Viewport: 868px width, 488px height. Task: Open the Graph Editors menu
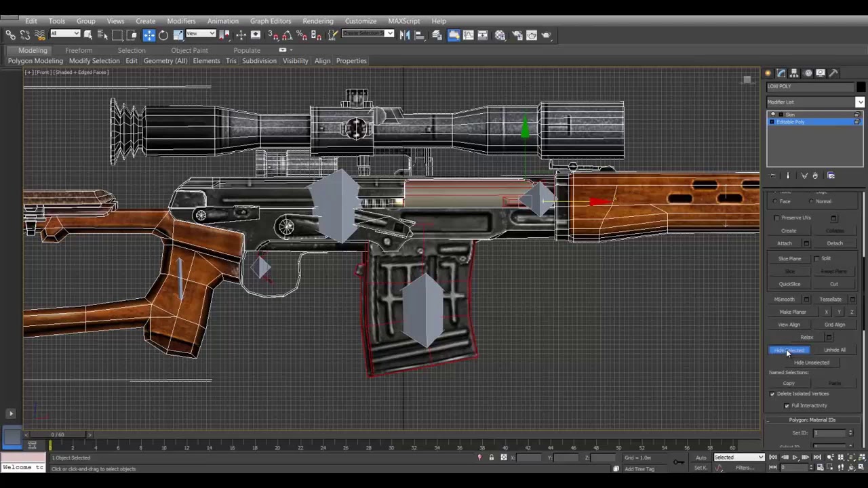pyautogui.click(x=270, y=21)
